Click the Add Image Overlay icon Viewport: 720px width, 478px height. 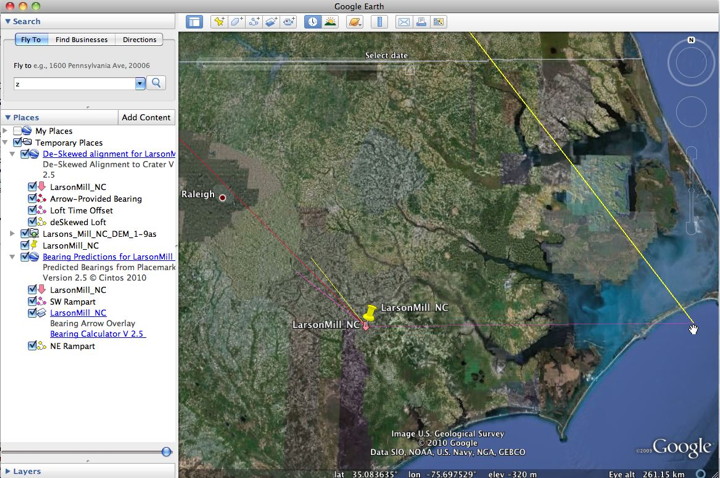[271, 21]
